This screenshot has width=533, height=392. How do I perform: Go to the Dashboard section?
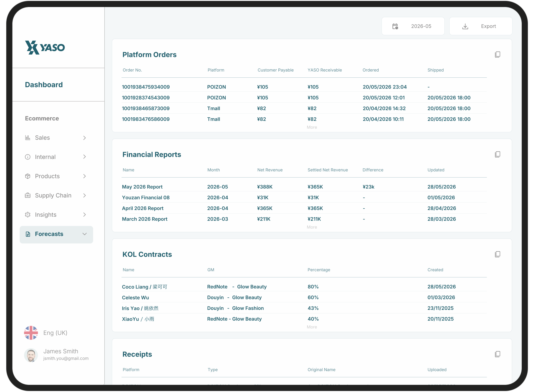coord(44,85)
